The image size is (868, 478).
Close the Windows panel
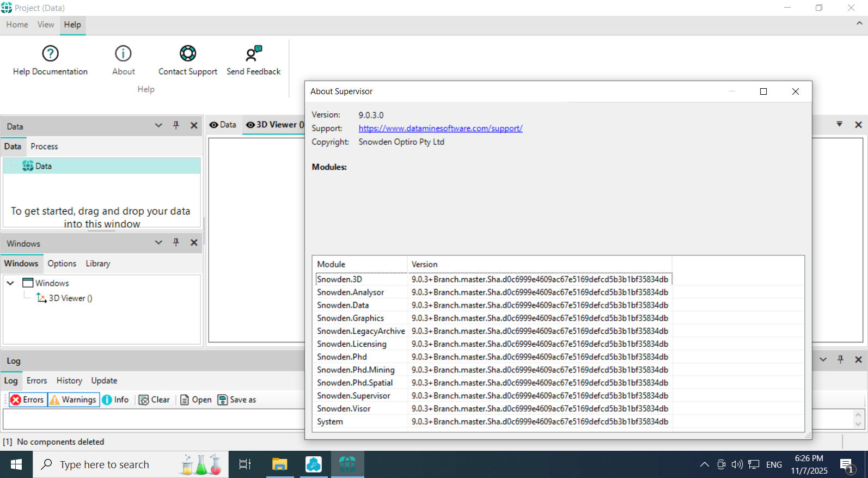pos(194,243)
